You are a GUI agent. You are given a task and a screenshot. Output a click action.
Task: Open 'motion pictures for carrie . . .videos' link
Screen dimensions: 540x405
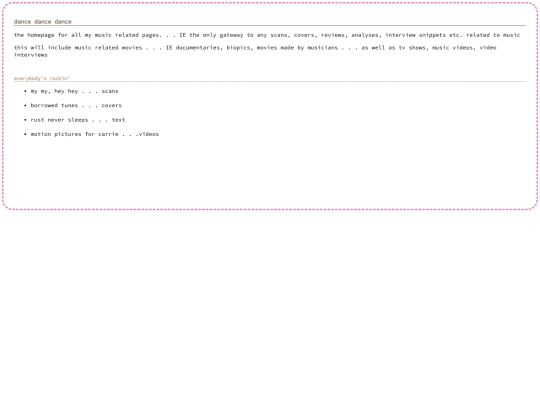[x=95, y=134]
